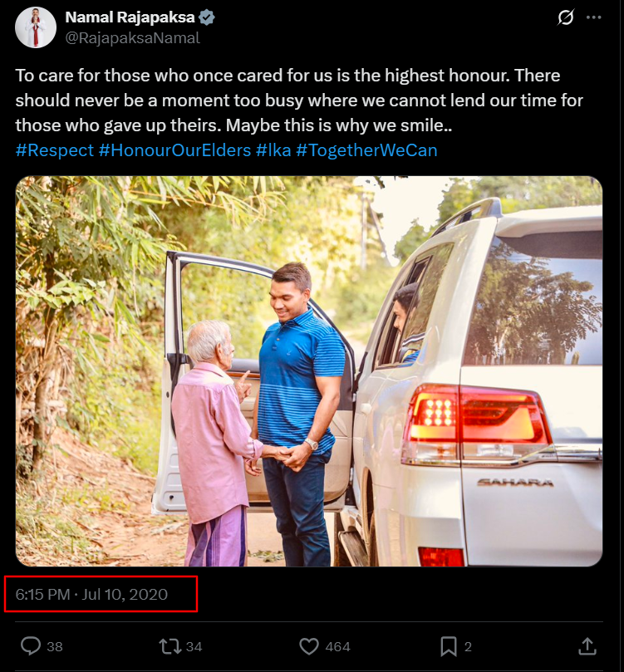The image size is (624, 672).
Task: Click the Grok slashed-circle icon
Action: [x=566, y=17]
